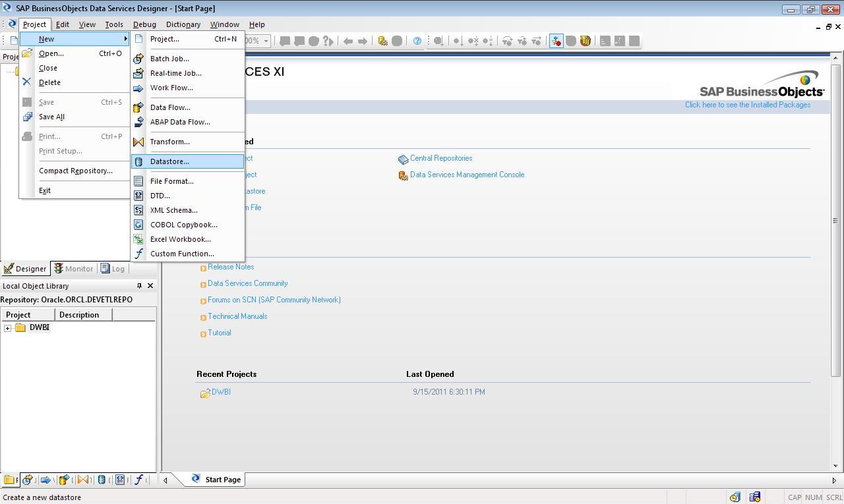The image size is (844, 504).
Task: Click the Batch Job menu icon
Action: point(138,59)
